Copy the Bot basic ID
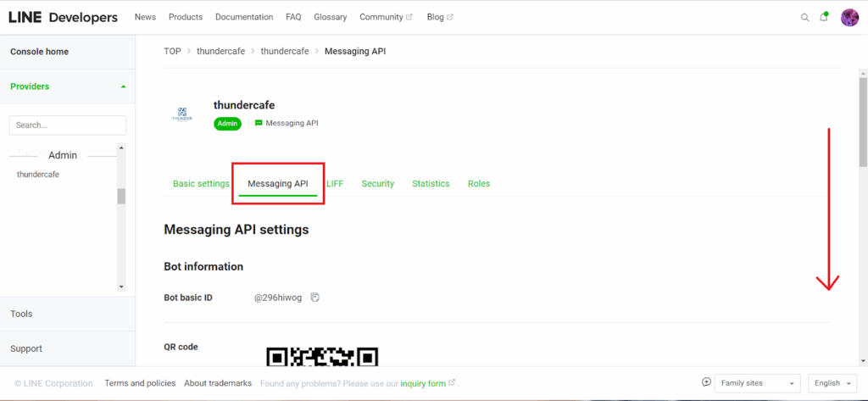This screenshot has width=868, height=401. click(x=314, y=298)
